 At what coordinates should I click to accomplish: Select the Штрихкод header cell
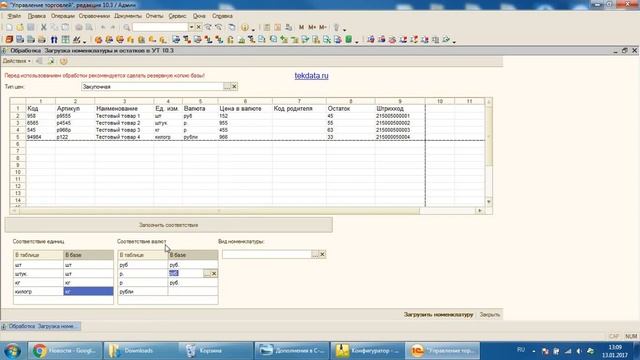point(400,109)
